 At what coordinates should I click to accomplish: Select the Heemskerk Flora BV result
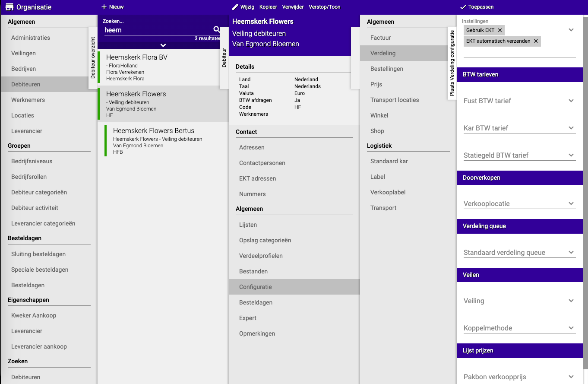(163, 67)
